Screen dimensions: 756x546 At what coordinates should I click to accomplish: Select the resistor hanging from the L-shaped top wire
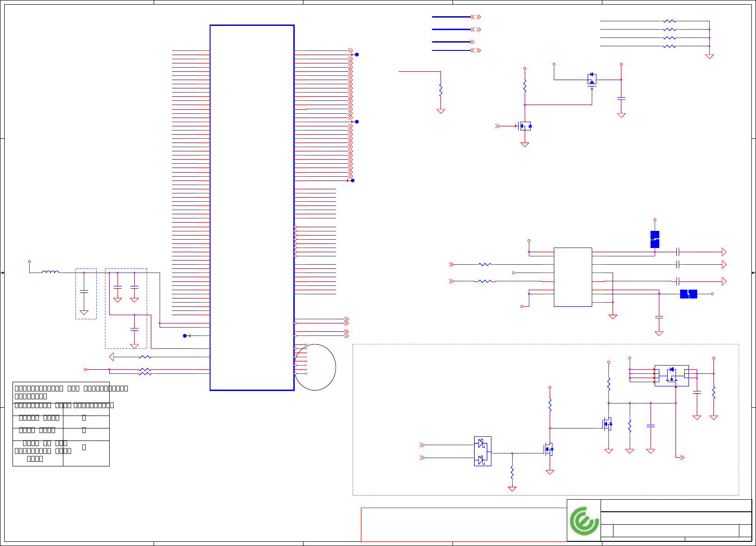(x=440, y=90)
